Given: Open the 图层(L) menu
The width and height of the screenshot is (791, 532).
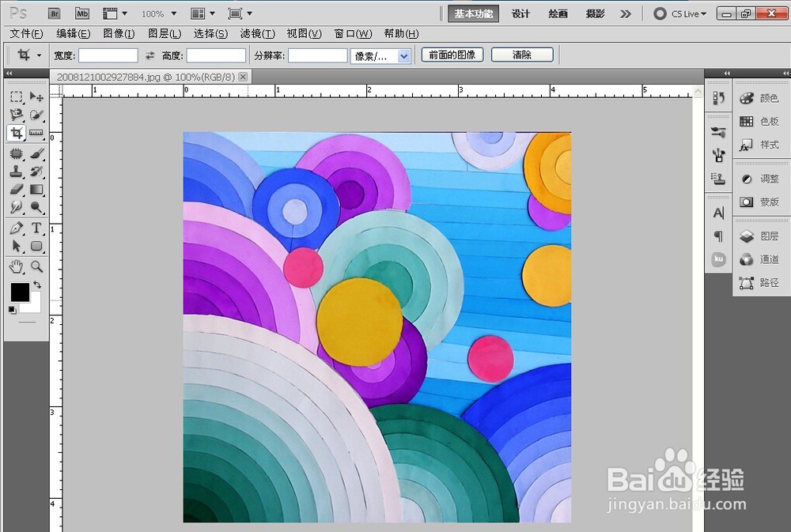Looking at the screenshot, I should tap(165, 34).
